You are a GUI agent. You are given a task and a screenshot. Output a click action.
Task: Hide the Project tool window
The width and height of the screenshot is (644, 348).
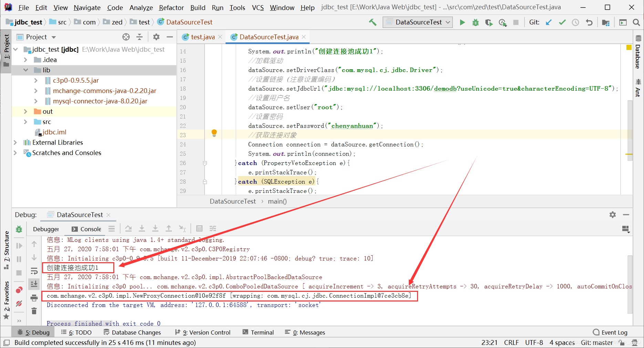pyautogui.click(x=170, y=37)
